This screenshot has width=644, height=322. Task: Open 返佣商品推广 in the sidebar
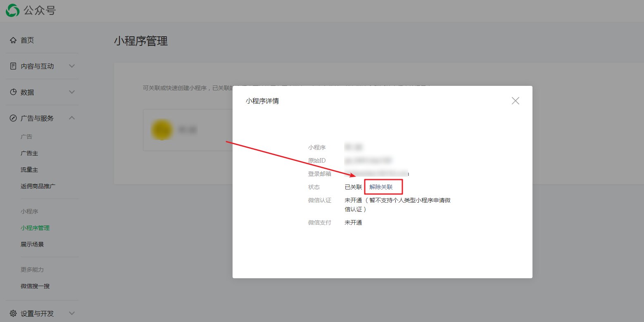(38, 186)
